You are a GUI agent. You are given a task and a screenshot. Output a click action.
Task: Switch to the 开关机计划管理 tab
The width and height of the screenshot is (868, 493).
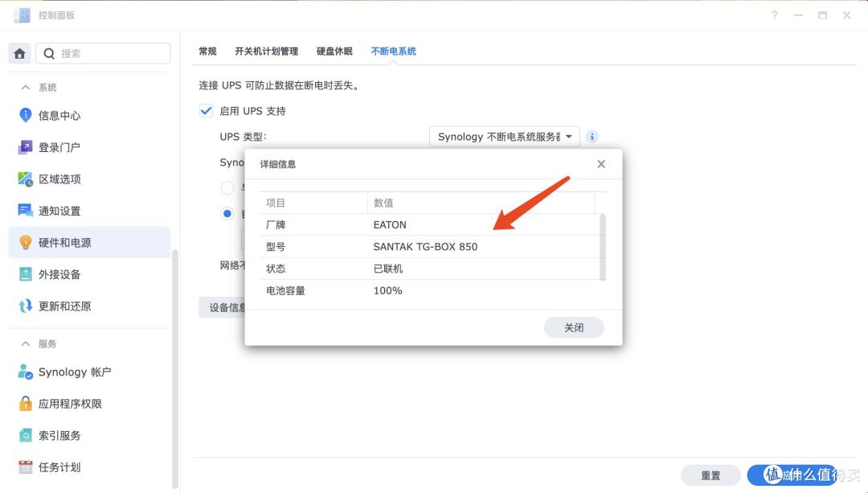pyautogui.click(x=266, y=51)
